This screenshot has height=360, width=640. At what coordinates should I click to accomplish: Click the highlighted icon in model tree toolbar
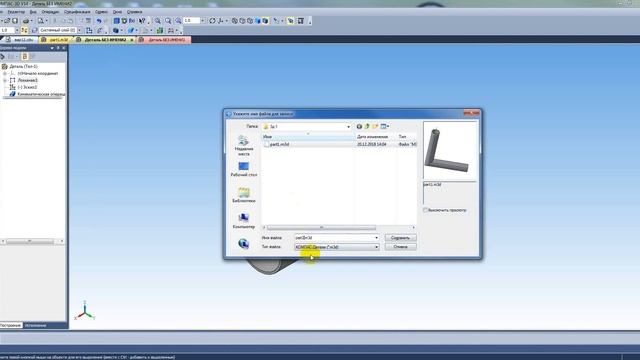tap(24, 56)
